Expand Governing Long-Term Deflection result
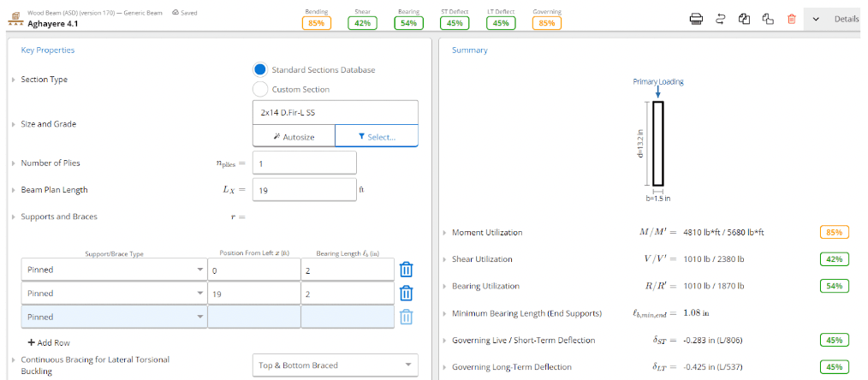The width and height of the screenshot is (868, 380). pyautogui.click(x=445, y=367)
